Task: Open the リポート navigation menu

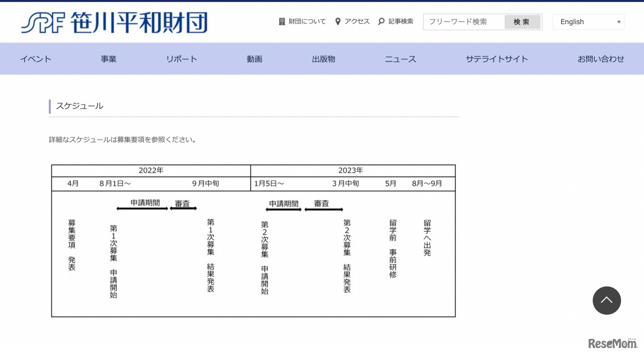Action: [x=181, y=58]
